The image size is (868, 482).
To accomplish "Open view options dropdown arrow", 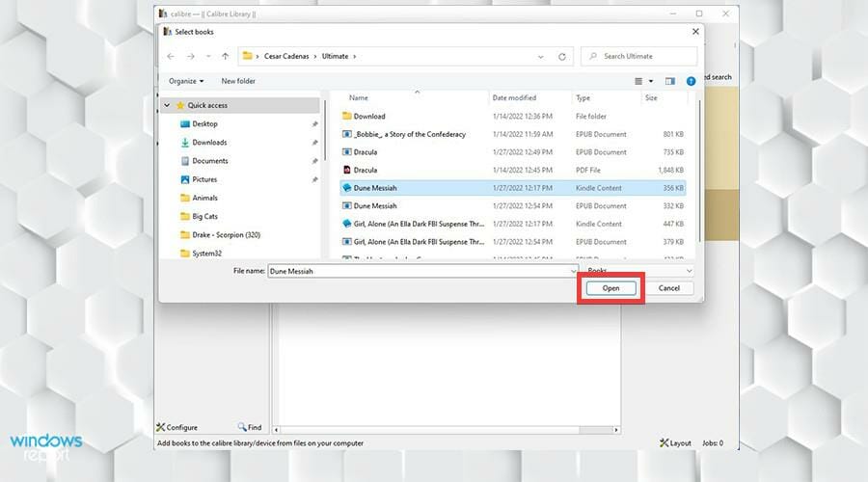I will click(x=651, y=81).
